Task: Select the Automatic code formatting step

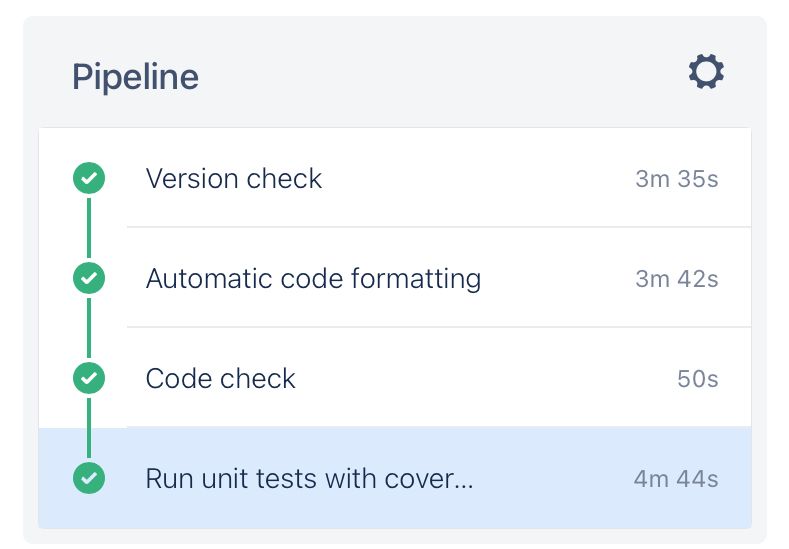Action: (x=395, y=278)
